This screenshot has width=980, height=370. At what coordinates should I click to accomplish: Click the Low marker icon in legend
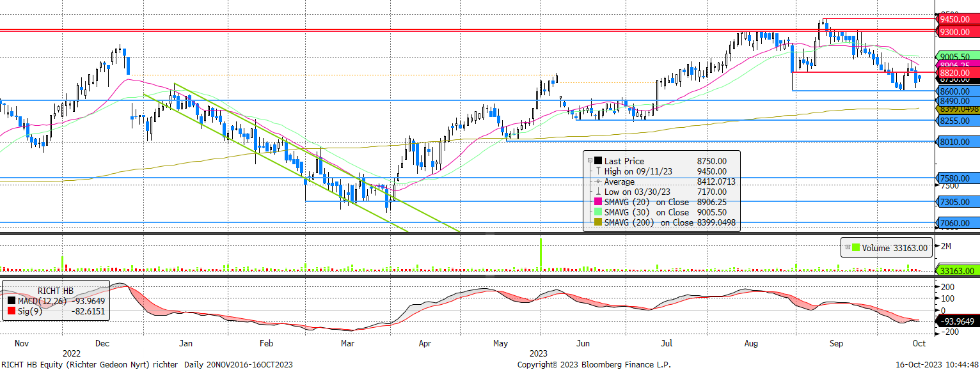point(597,192)
